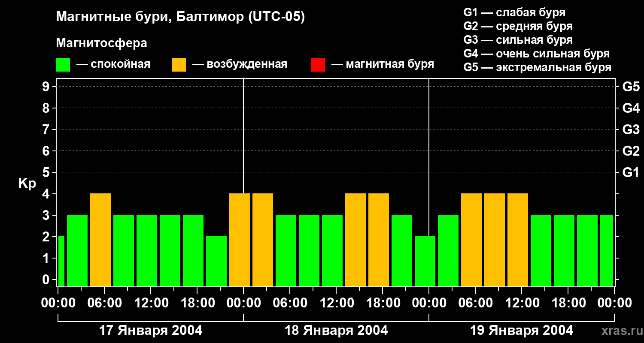Click the red 'магнитная буря' legend swatch

[x=318, y=65]
